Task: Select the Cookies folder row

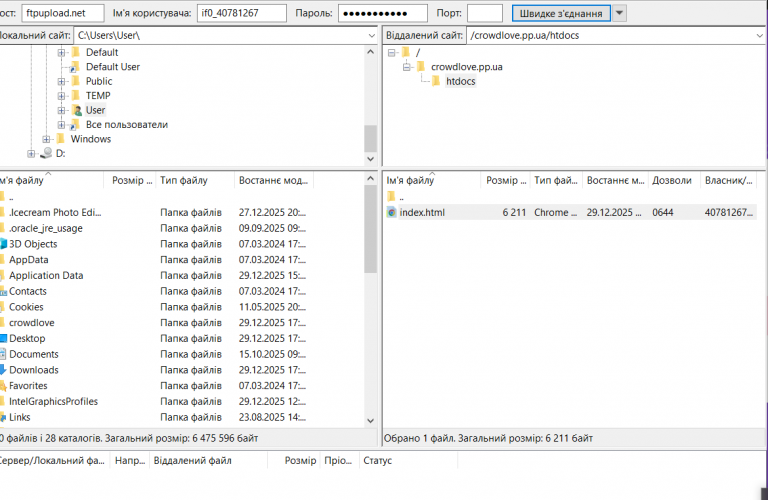Action: click(x=157, y=307)
